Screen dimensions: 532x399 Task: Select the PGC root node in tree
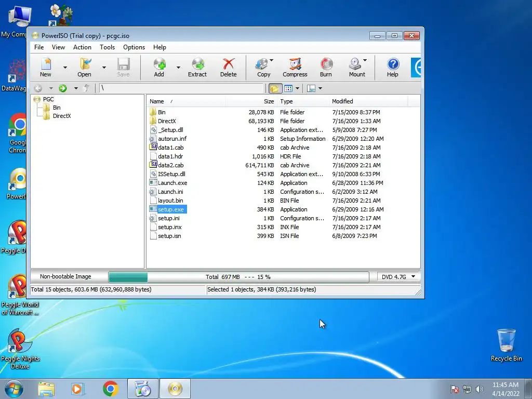click(x=48, y=99)
